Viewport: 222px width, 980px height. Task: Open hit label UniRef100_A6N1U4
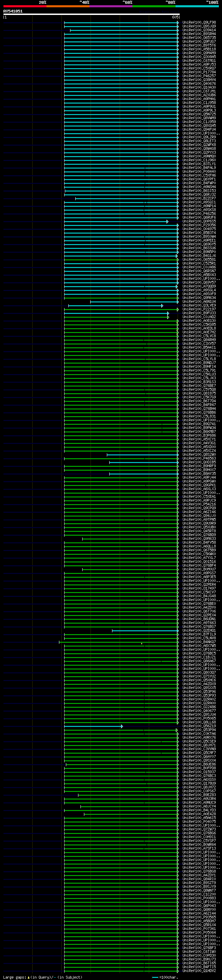(x=199, y=302)
